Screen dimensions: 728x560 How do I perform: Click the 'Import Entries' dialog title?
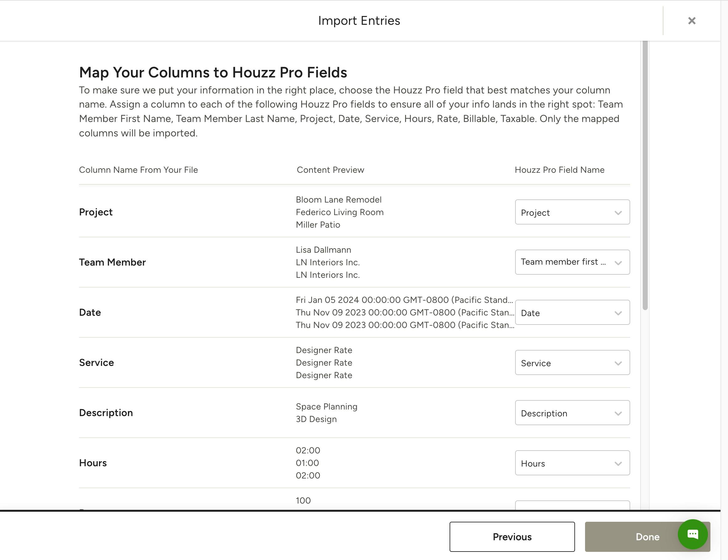coord(359,21)
